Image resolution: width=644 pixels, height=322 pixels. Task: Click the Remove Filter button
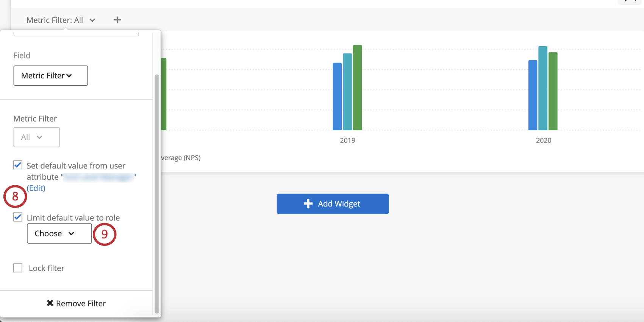click(x=76, y=303)
